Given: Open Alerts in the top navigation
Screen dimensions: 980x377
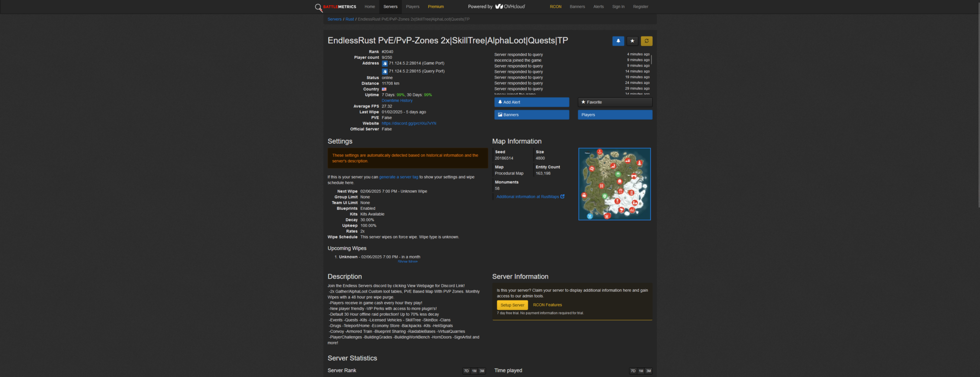Looking at the screenshot, I should (x=599, y=7).
